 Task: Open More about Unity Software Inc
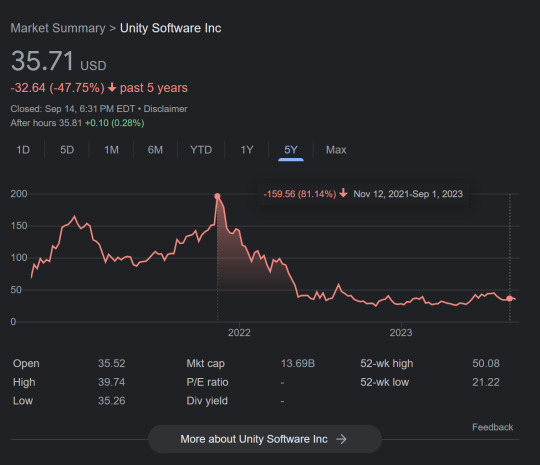pyautogui.click(x=264, y=439)
